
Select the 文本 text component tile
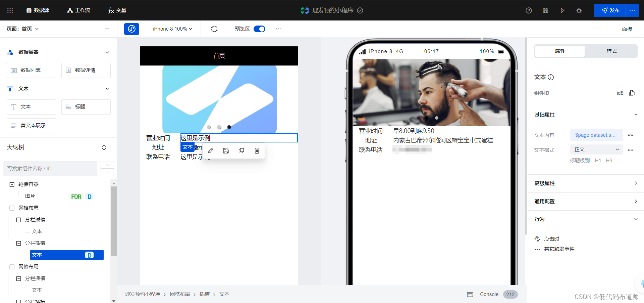[32, 107]
